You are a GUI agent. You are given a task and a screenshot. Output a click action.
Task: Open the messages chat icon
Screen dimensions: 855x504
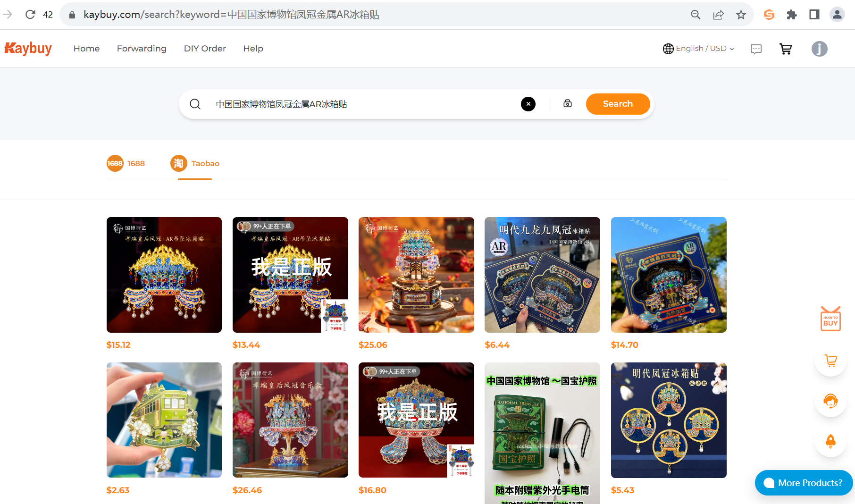(756, 49)
